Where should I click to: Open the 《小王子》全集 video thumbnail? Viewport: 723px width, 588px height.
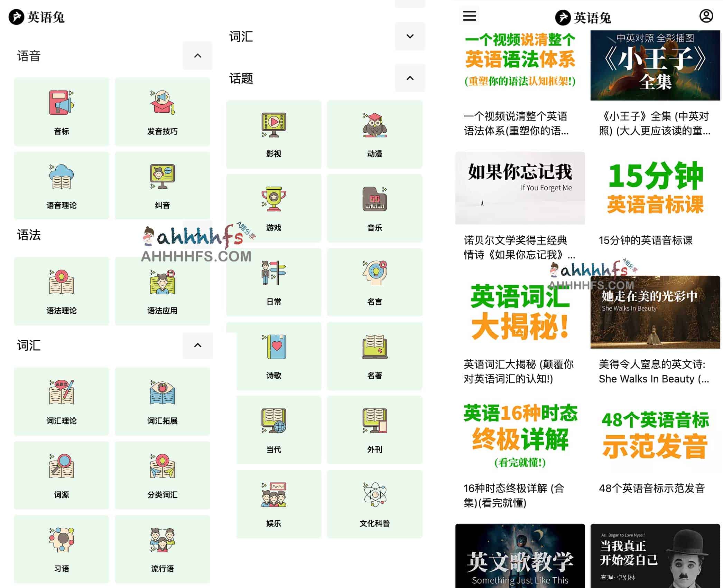click(655, 66)
